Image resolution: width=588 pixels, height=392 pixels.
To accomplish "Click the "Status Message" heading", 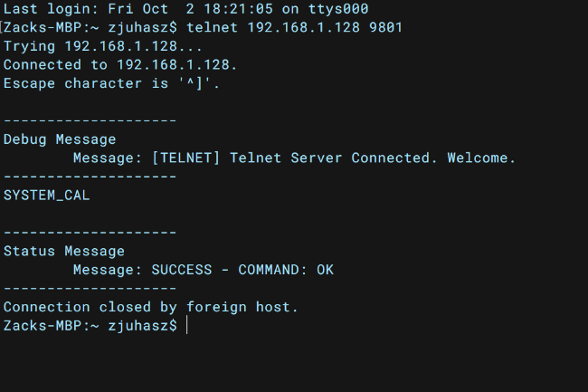I will click(x=64, y=252).
